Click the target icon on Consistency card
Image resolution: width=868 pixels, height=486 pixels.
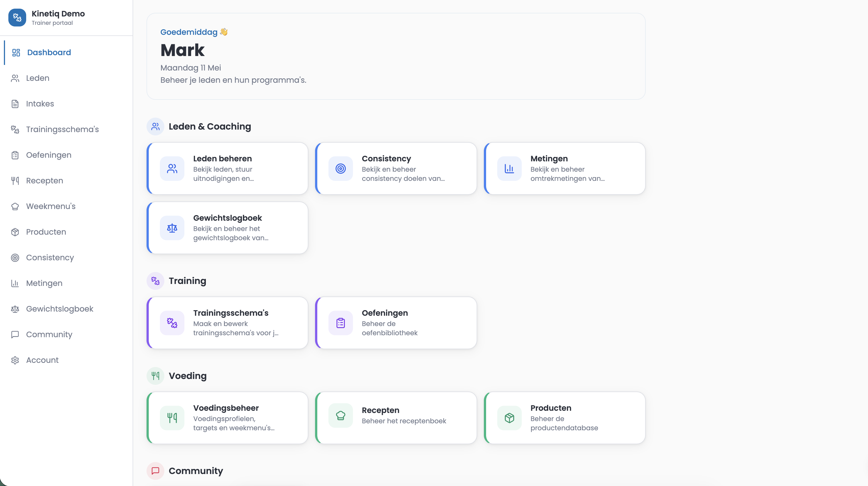click(341, 169)
